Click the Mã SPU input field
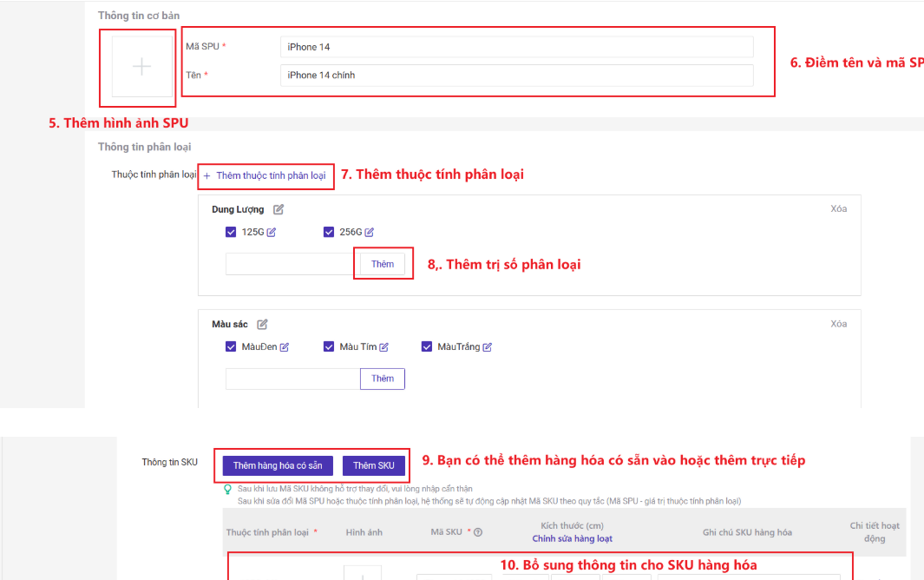This screenshot has width=924, height=580. [x=516, y=47]
